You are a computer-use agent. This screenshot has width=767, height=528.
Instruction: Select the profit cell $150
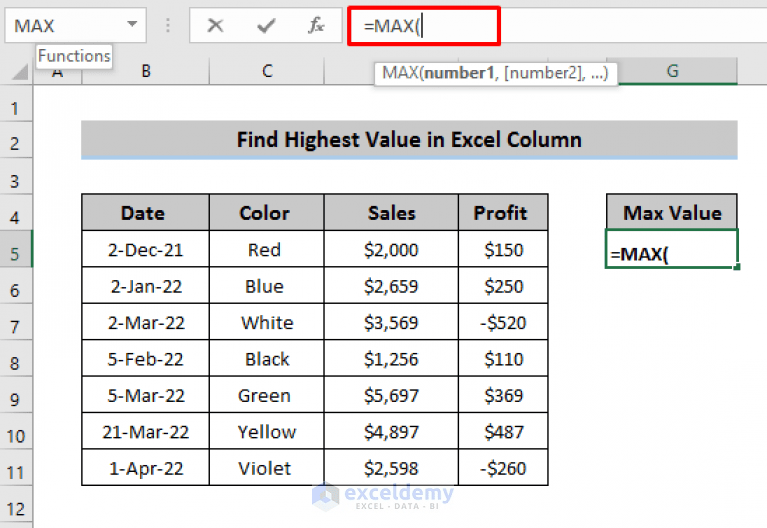[x=503, y=249]
